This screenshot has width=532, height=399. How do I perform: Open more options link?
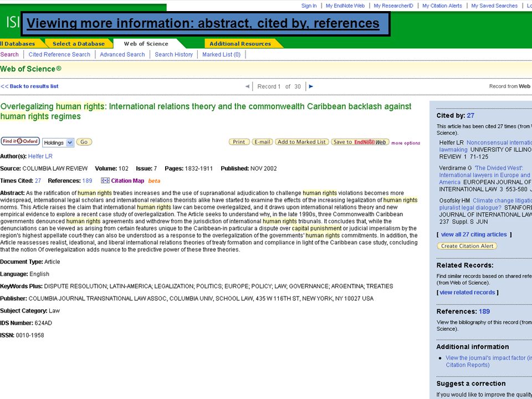pyautogui.click(x=406, y=143)
